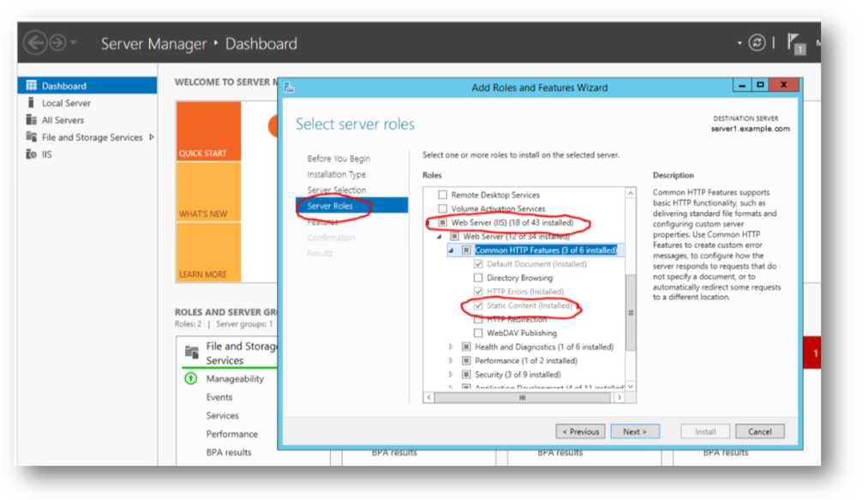
Task: Toggle the Health and Diagnostics checkbox
Action: coord(466,346)
